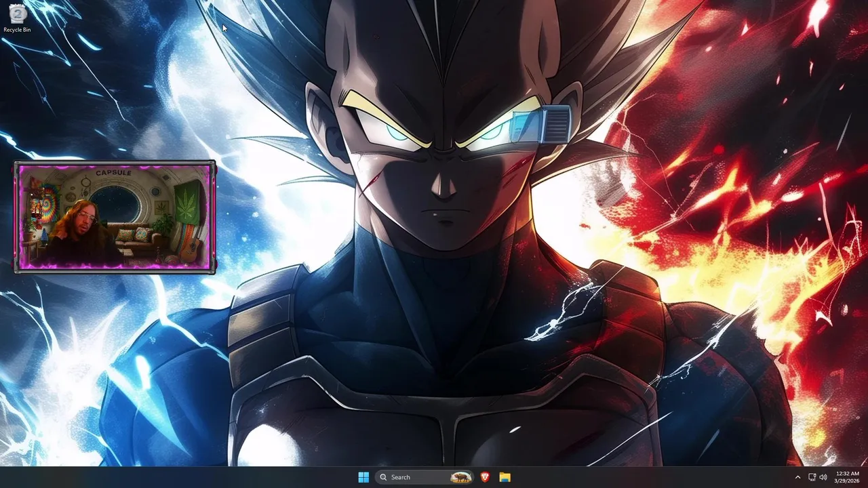Open the network status tray icon
The height and width of the screenshot is (488, 868).
click(812, 477)
